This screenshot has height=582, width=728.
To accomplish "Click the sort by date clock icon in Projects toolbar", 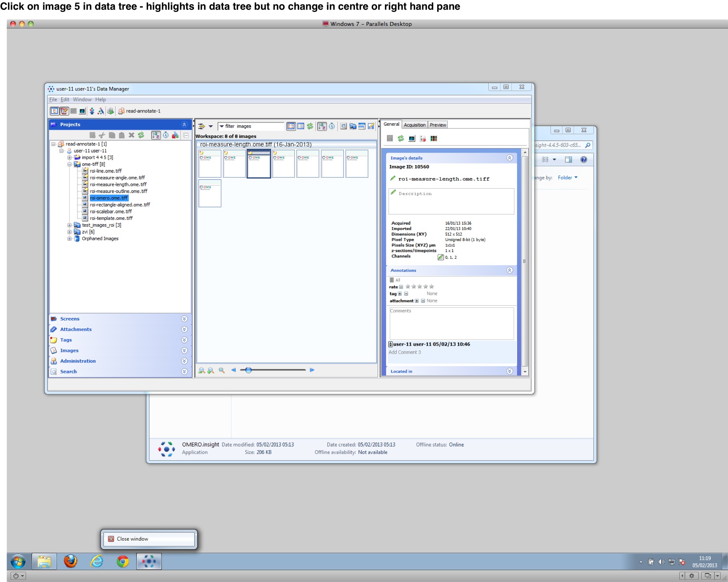I will [x=166, y=135].
